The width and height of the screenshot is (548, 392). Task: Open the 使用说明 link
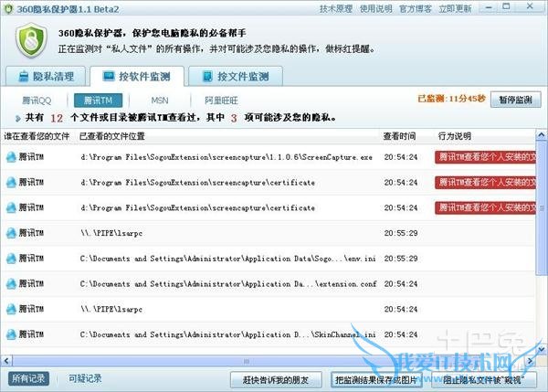(375, 9)
